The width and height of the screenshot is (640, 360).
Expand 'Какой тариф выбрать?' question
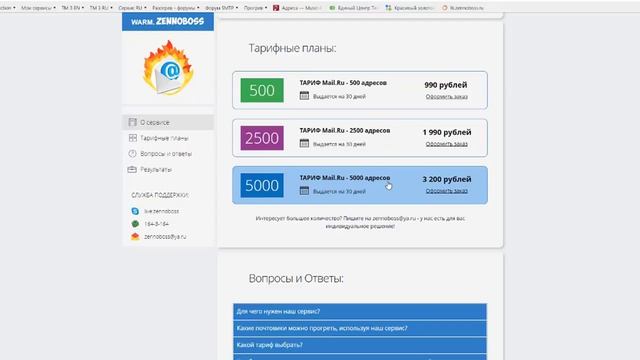click(360, 345)
